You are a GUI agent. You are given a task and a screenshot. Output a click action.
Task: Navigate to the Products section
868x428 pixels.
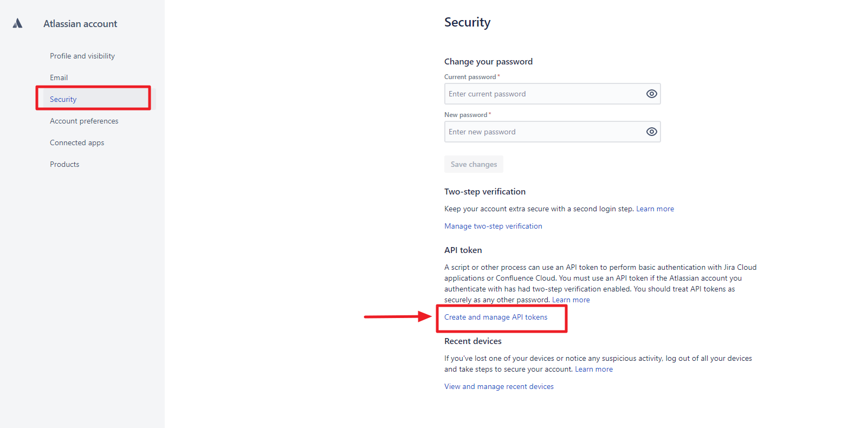pyautogui.click(x=64, y=164)
